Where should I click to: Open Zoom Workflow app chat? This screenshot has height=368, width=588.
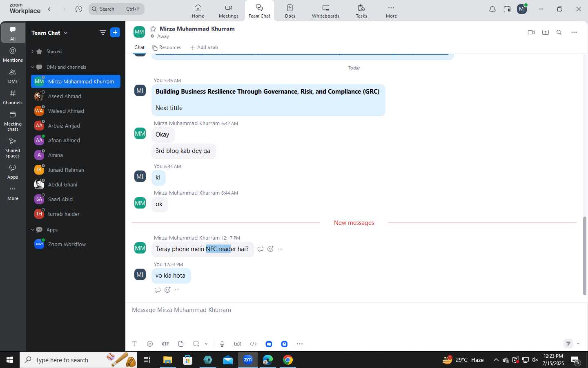pyautogui.click(x=76, y=244)
